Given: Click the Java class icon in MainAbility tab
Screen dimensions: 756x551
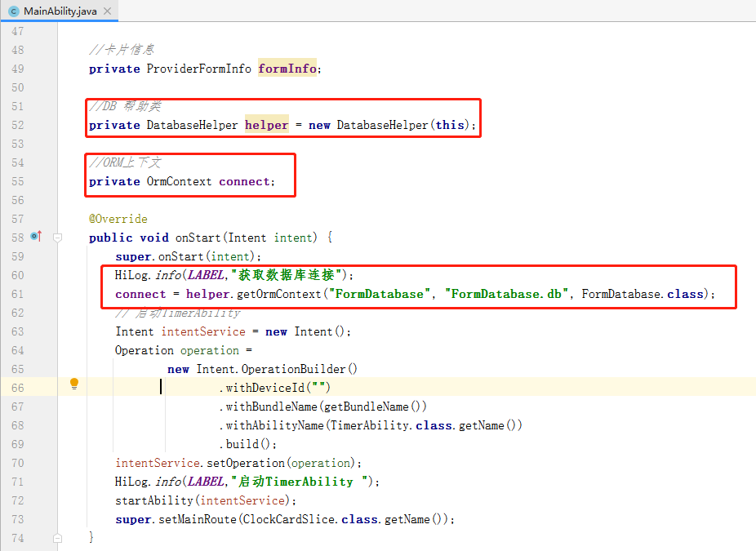Looking at the screenshot, I should [x=14, y=11].
